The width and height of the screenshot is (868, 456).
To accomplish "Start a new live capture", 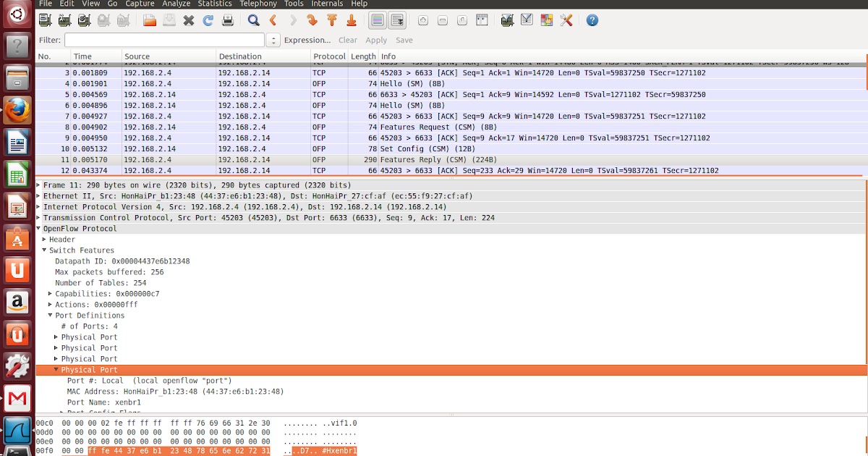I will pos(85,20).
